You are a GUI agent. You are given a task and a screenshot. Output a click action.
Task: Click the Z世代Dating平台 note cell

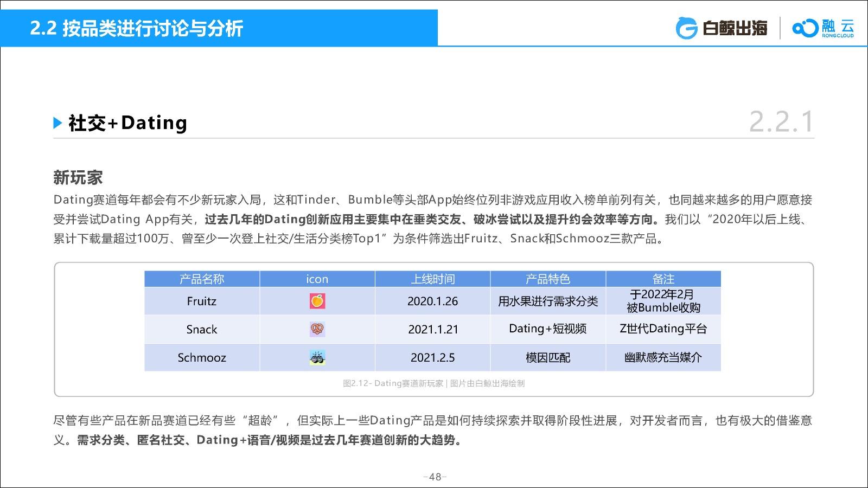click(x=663, y=329)
